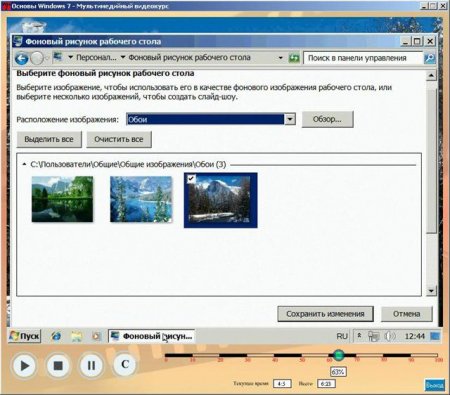Click the network tray icon
The image size is (450, 395).
(373, 336)
